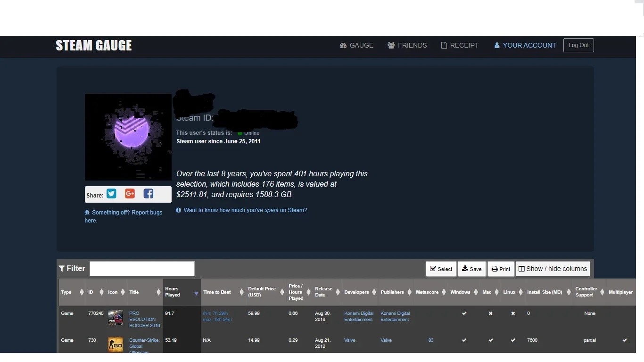Click the PES 2019 game icon

[x=116, y=318]
